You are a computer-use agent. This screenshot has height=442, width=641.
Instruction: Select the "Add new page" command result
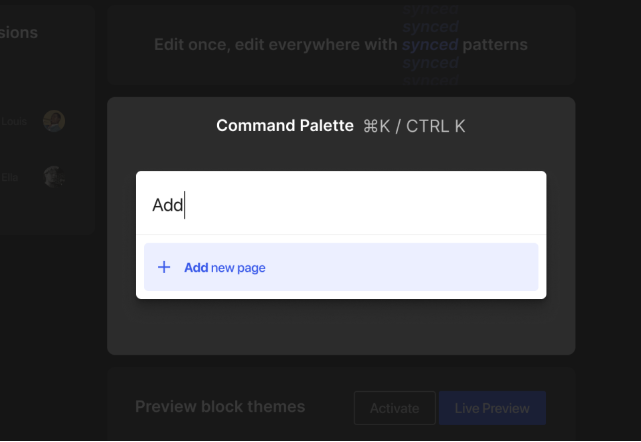(x=341, y=268)
